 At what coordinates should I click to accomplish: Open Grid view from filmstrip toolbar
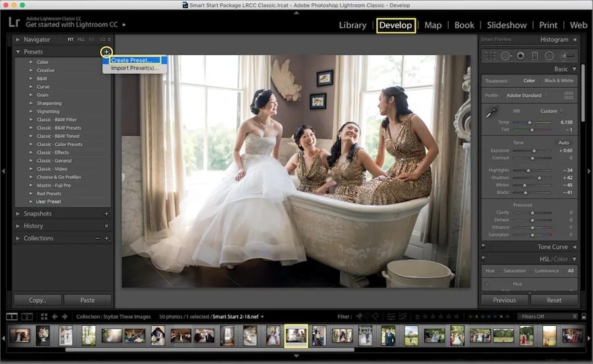point(44,317)
